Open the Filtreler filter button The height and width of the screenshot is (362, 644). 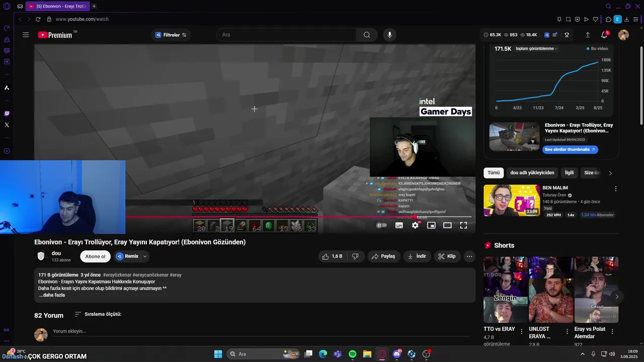pos(171,35)
